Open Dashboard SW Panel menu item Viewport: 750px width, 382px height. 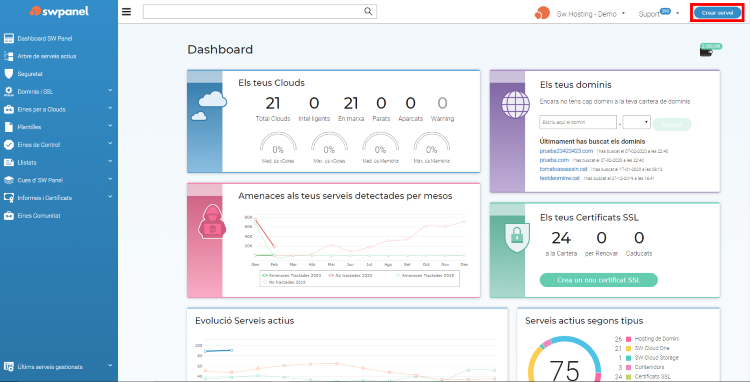[x=45, y=38]
